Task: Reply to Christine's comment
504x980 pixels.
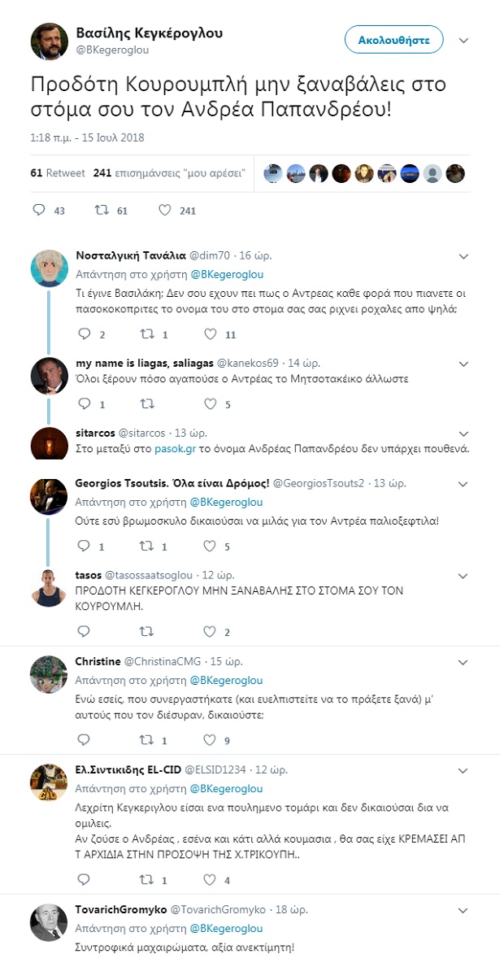Action: pos(84,740)
